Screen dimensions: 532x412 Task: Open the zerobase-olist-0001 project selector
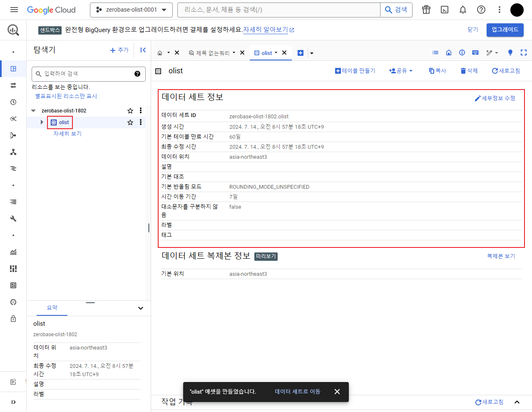pyautogui.click(x=131, y=10)
